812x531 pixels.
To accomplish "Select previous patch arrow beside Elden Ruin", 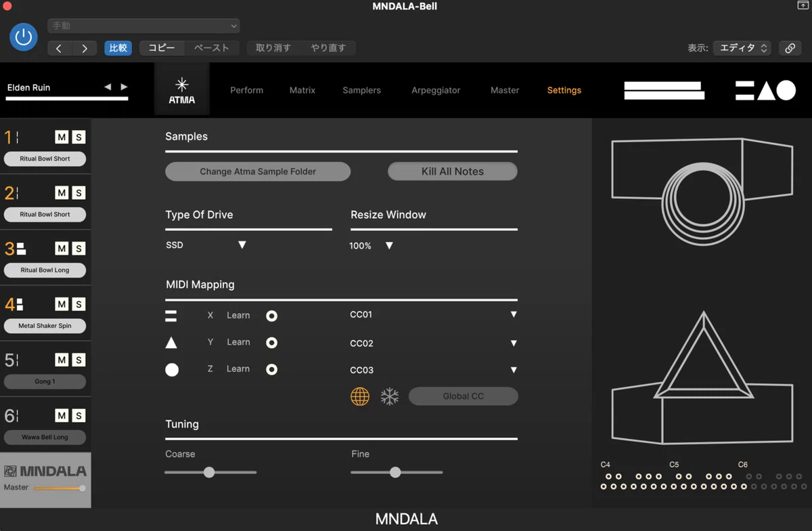I will [108, 87].
